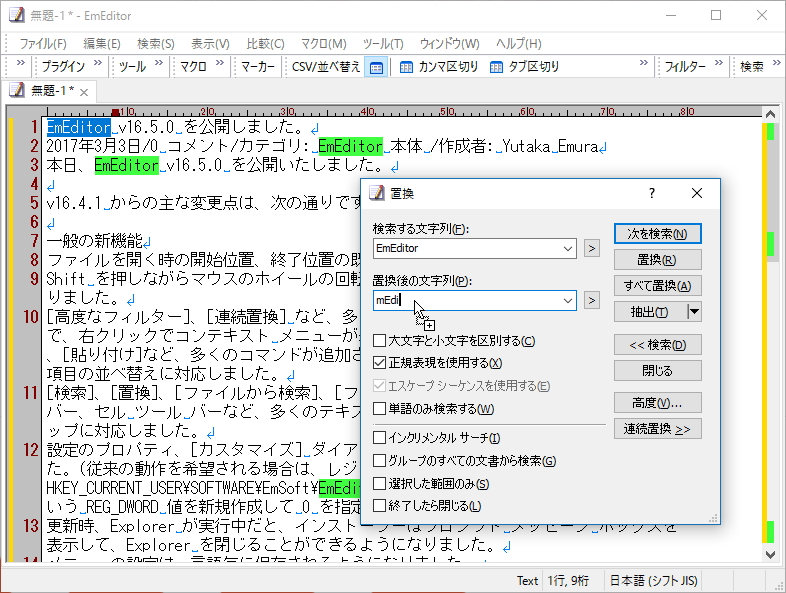This screenshot has height=593, width=786.
Task: Click the マーカー toolbar label
Action: tap(258, 67)
